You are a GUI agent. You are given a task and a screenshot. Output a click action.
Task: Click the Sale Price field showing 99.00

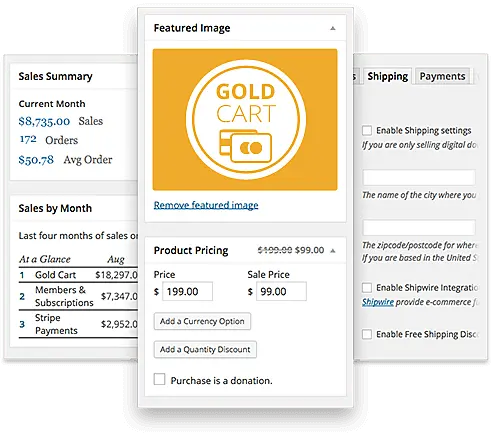tap(281, 292)
